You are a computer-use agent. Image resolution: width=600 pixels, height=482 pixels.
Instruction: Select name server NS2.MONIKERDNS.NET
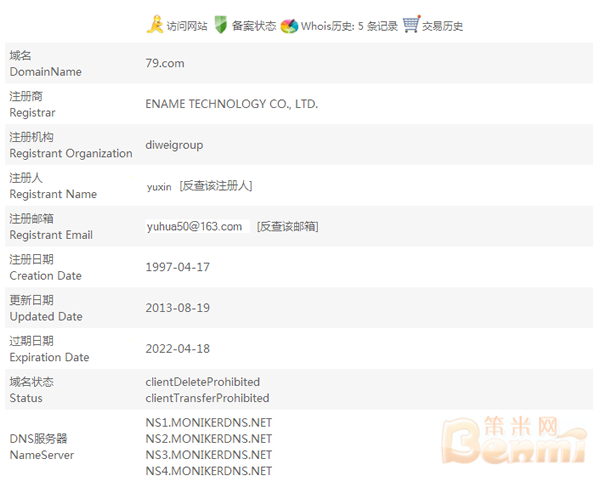click(209, 439)
